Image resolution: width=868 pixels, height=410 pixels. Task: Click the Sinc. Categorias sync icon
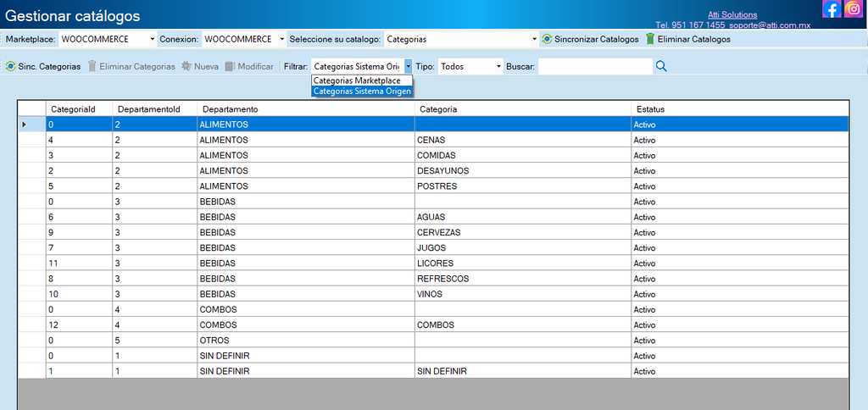10,66
